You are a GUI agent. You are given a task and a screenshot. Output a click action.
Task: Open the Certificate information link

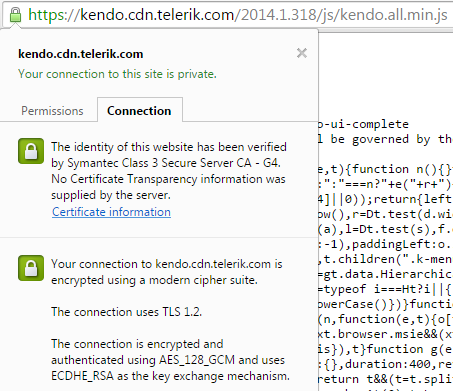[111, 212]
